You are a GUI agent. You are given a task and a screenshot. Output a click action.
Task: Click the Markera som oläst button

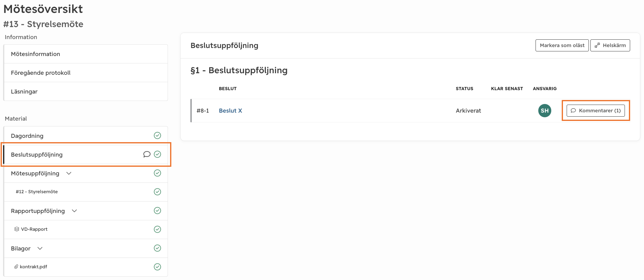coord(562,46)
